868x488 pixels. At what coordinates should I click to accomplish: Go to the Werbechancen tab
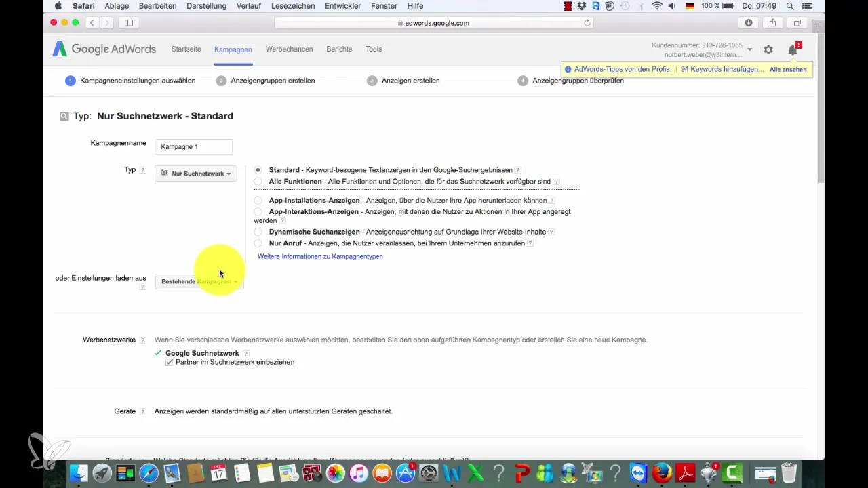click(x=289, y=49)
